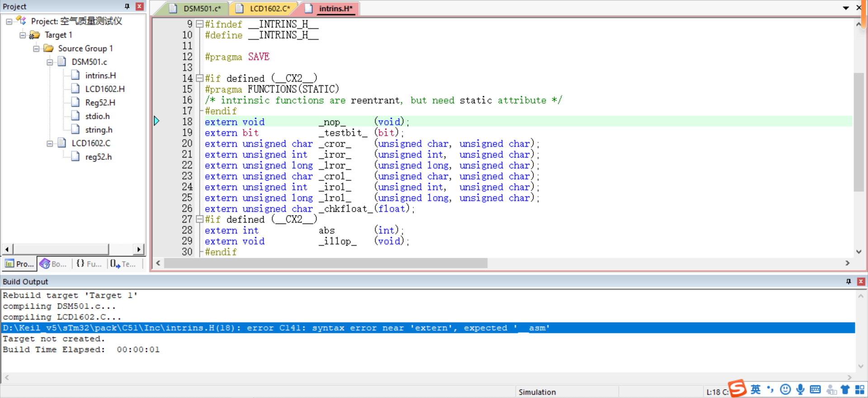Image resolution: width=868 pixels, height=398 pixels.
Task: Switch to the LCD1602.C* editor tab
Action: tap(264, 8)
